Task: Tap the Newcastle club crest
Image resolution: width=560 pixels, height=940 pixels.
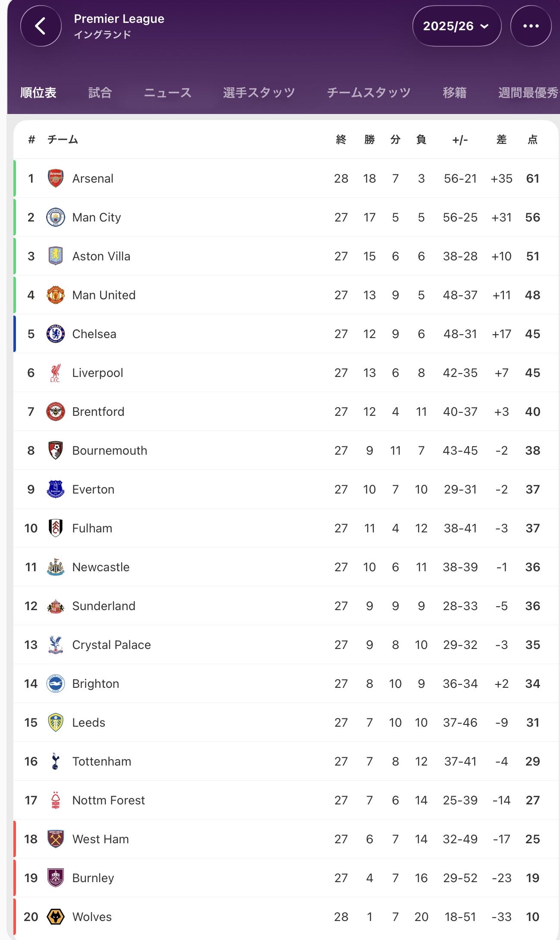Action: coord(56,567)
